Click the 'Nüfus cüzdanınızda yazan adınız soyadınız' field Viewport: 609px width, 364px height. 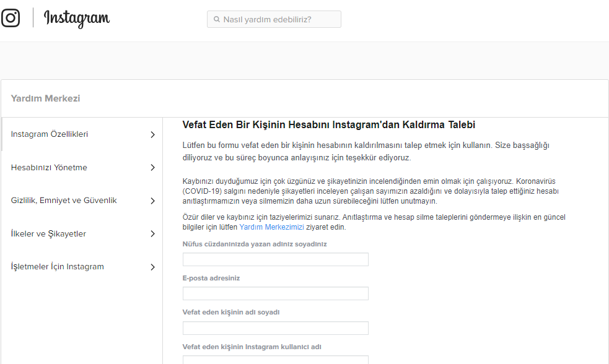[275, 259]
